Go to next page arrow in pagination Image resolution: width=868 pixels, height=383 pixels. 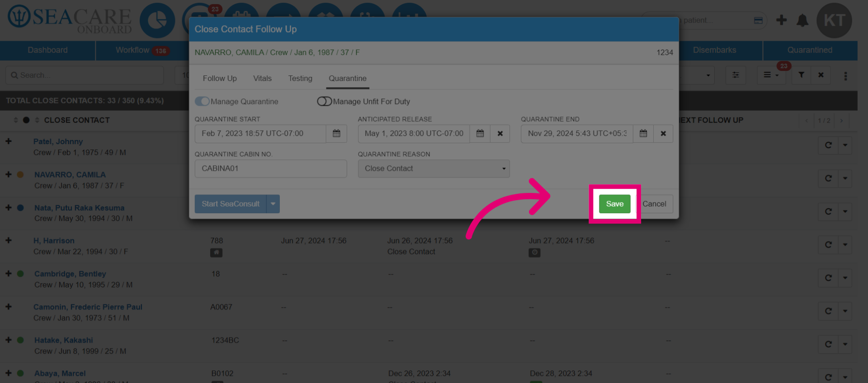[x=841, y=121]
